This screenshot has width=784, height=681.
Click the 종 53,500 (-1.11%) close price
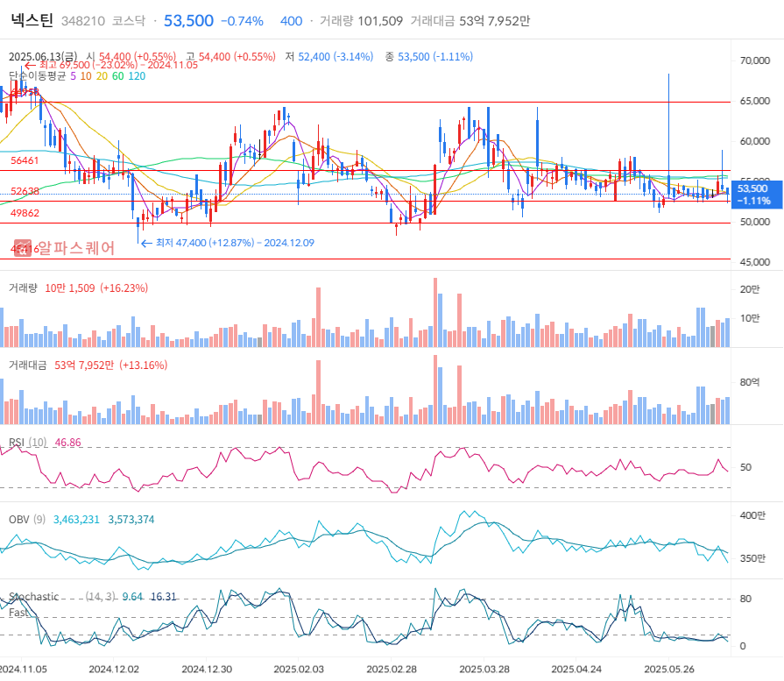pos(429,57)
